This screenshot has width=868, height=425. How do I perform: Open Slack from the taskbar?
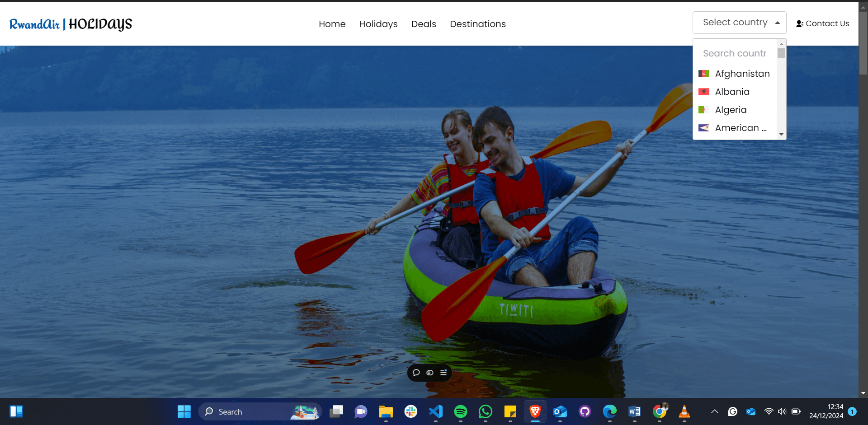tap(410, 411)
